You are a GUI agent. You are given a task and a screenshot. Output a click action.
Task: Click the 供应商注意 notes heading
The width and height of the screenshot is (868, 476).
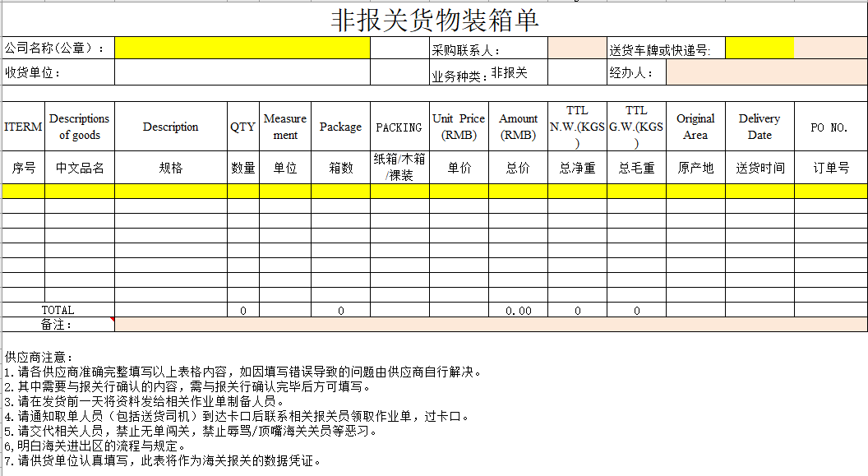39,358
